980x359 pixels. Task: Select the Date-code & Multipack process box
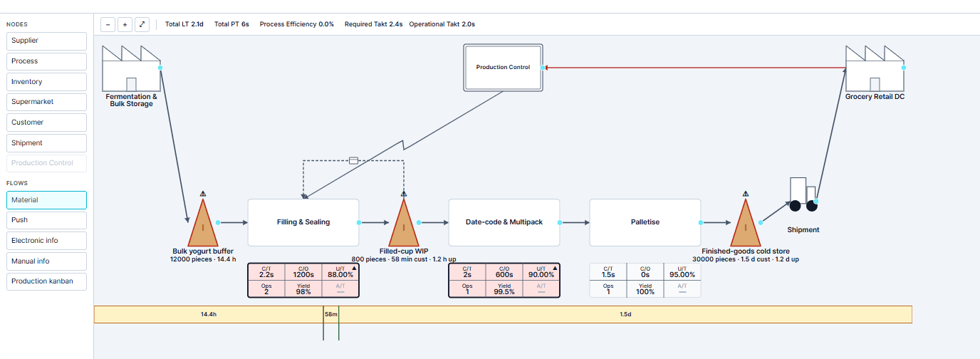click(504, 222)
